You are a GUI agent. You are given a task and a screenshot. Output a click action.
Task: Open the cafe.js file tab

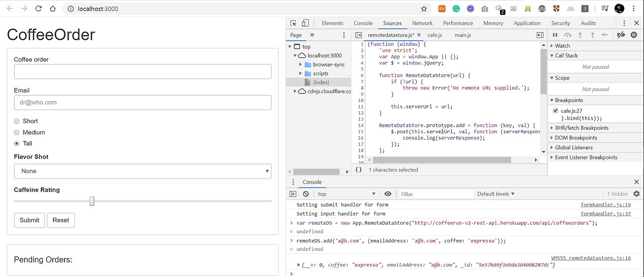click(434, 35)
